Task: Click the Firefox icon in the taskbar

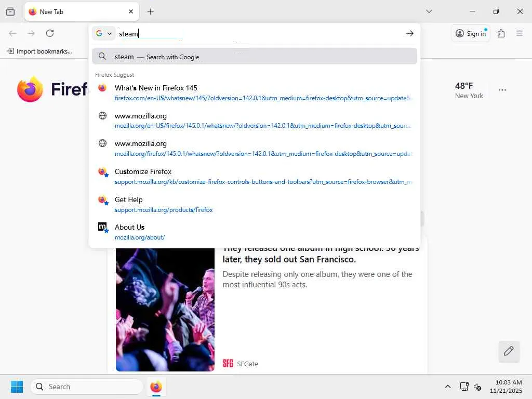Action: (x=156, y=387)
